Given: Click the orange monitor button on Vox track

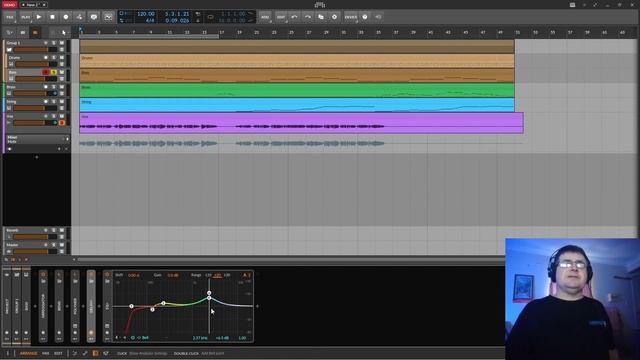Looking at the screenshot, I should click(62, 122).
